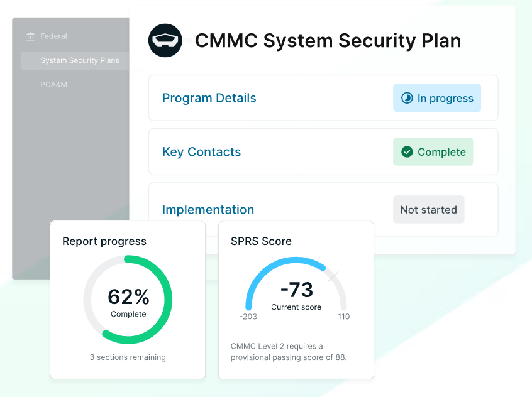Click the Not started status badge
532x397 pixels.
coord(428,209)
